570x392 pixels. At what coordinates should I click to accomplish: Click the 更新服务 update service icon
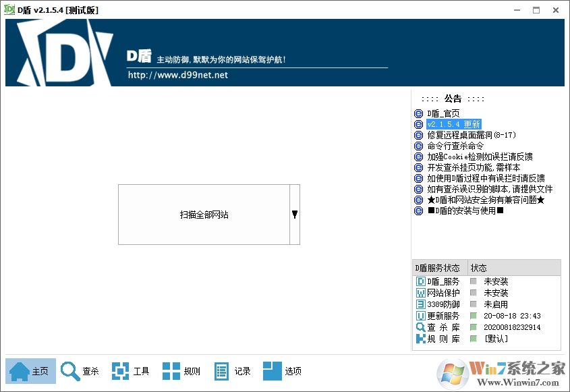pyautogui.click(x=420, y=314)
